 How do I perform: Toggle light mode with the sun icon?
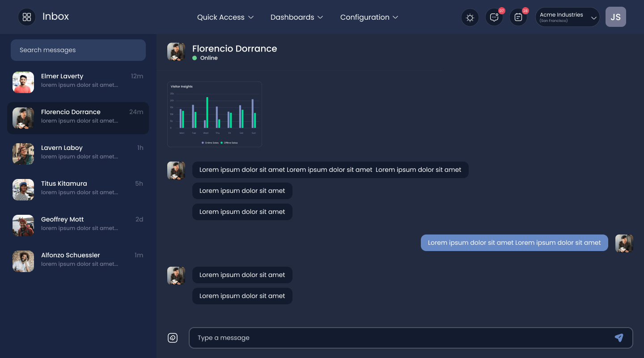point(470,17)
